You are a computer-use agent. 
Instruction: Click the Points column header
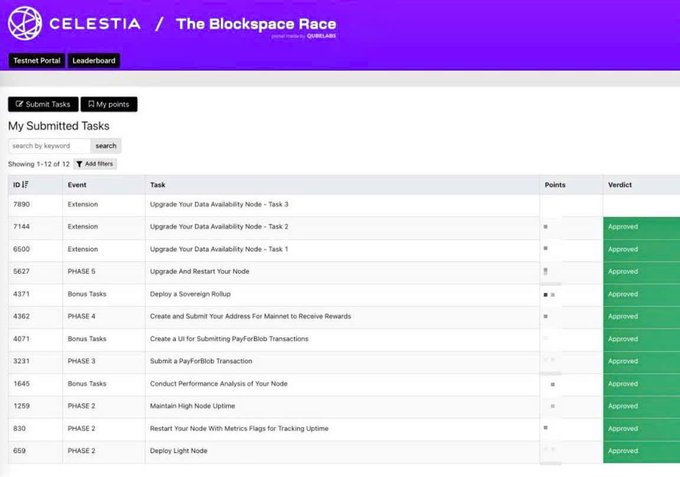[x=555, y=185]
